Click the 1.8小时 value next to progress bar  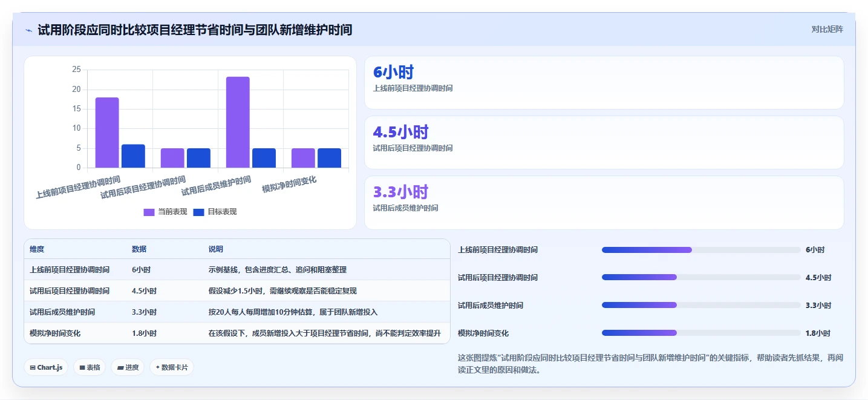coord(818,333)
